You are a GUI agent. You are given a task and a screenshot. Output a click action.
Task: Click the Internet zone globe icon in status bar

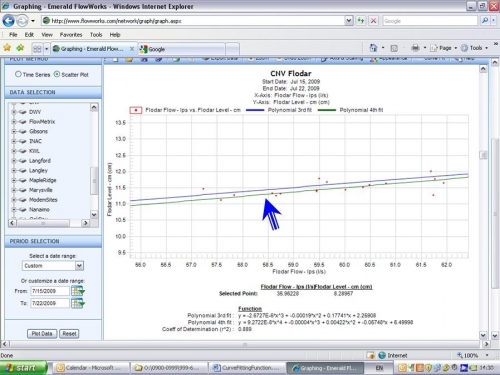click(x=382, y=355)
